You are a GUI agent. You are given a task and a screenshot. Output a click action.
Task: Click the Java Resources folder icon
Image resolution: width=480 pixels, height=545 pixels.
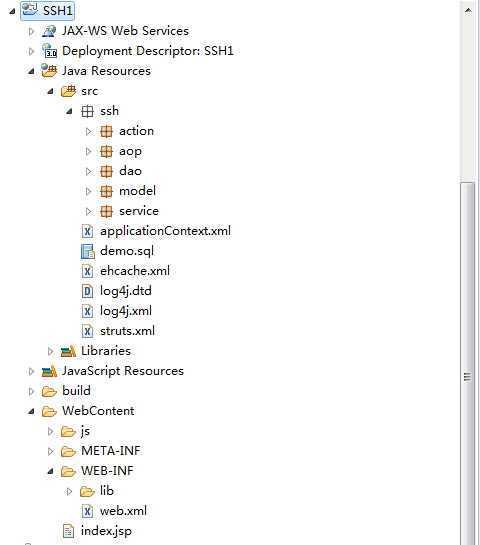pyautogui.click(x=49, y=71)
